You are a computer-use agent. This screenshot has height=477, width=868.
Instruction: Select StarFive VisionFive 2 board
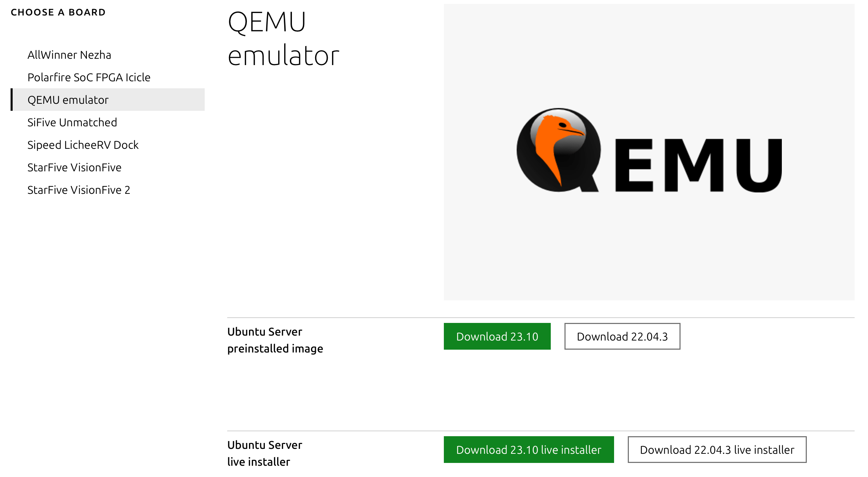(79, 190)
